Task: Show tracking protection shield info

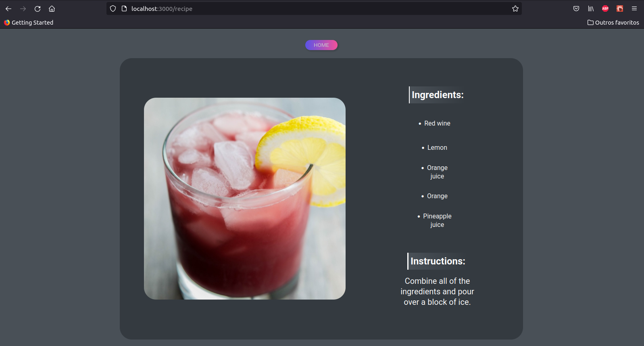Action: pyautogui.click(x=113, y=8)
